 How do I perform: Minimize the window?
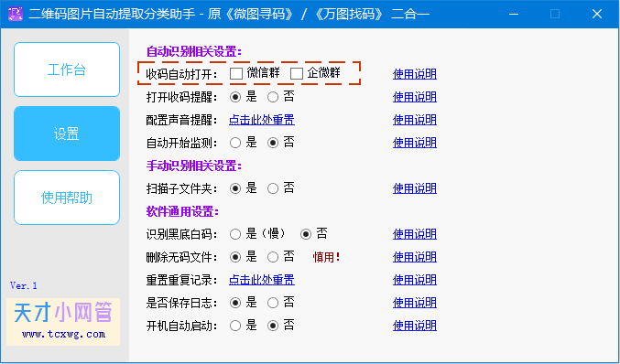click(514, 15)
